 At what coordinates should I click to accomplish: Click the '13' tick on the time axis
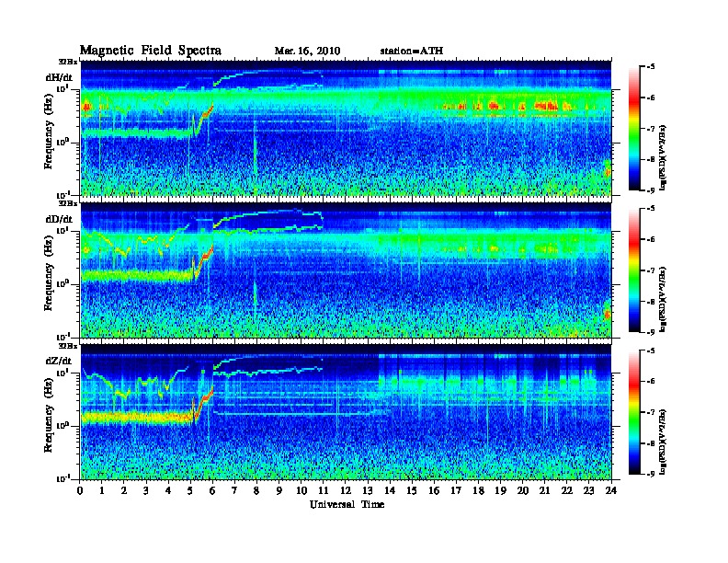coord(368,490)
